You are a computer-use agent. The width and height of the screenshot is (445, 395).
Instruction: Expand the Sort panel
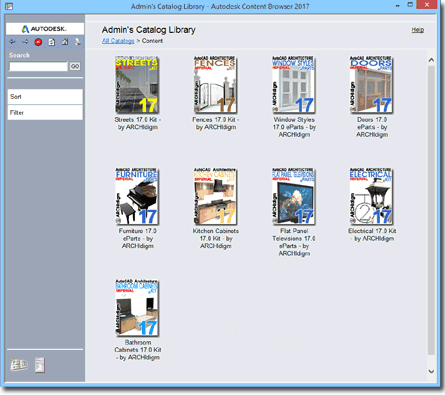pyautogui.click(x=45, y=97)
